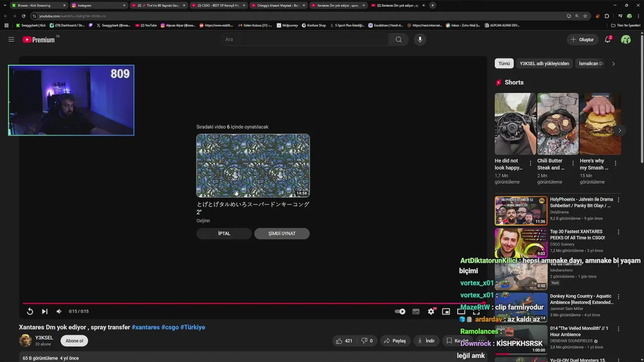Subscribe with the Abone ol button
The width and height of the screenshot is (644, 362).
click(74, 340)
